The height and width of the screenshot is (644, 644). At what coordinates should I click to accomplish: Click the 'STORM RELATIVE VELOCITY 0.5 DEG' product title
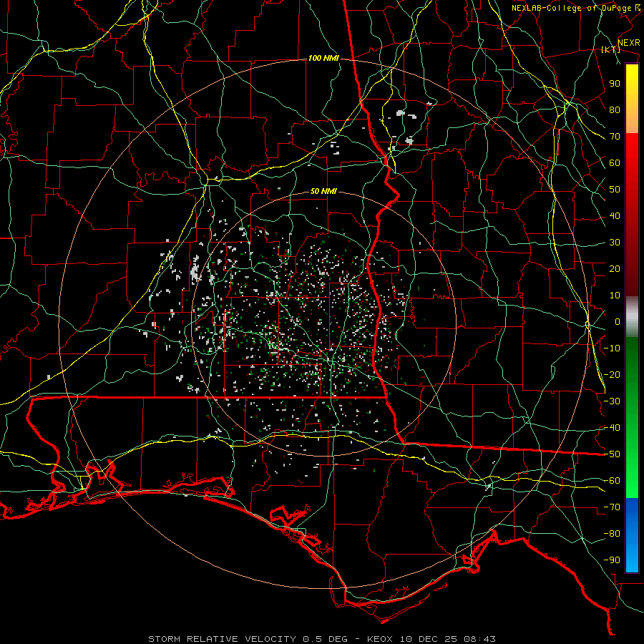248,639
